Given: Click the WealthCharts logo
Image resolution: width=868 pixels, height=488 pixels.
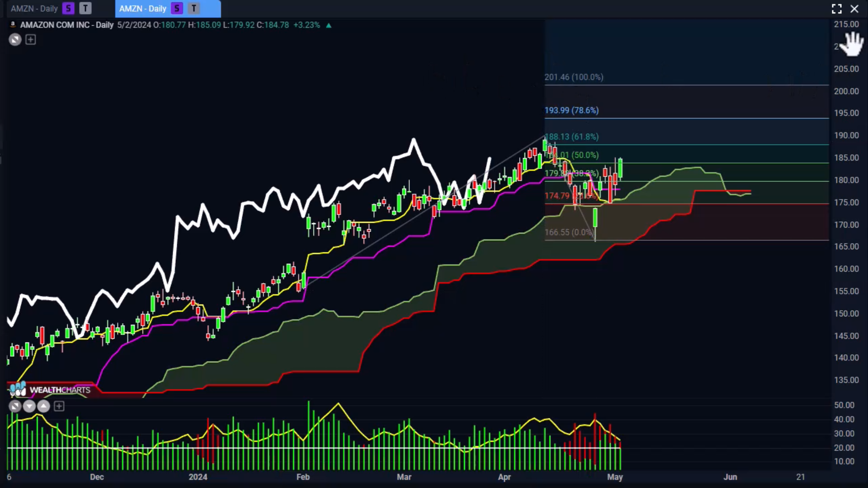Looking at the screenshot, I should click(50, 389).
